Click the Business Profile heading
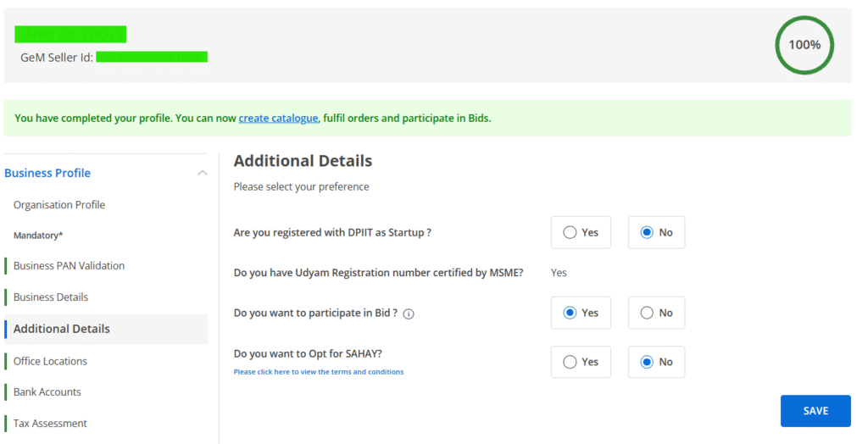 click(47, 173)
